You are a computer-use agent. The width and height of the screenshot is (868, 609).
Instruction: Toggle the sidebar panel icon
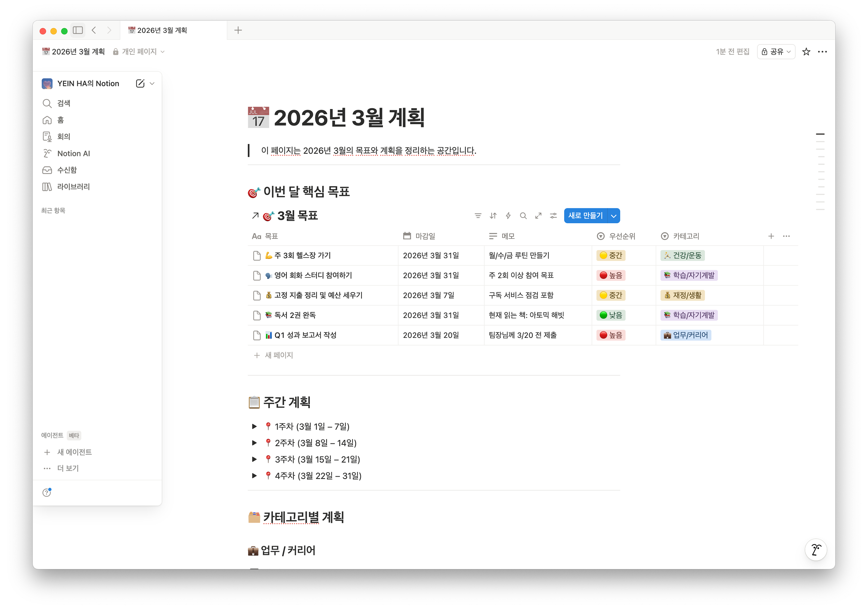[x=78, y=30]
